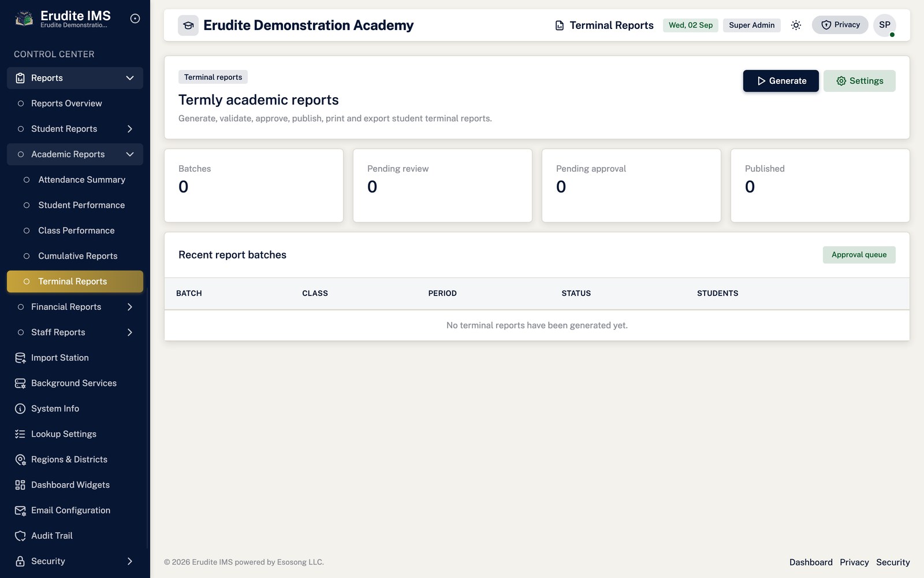Click the Security footer link

tap(893, 562)
